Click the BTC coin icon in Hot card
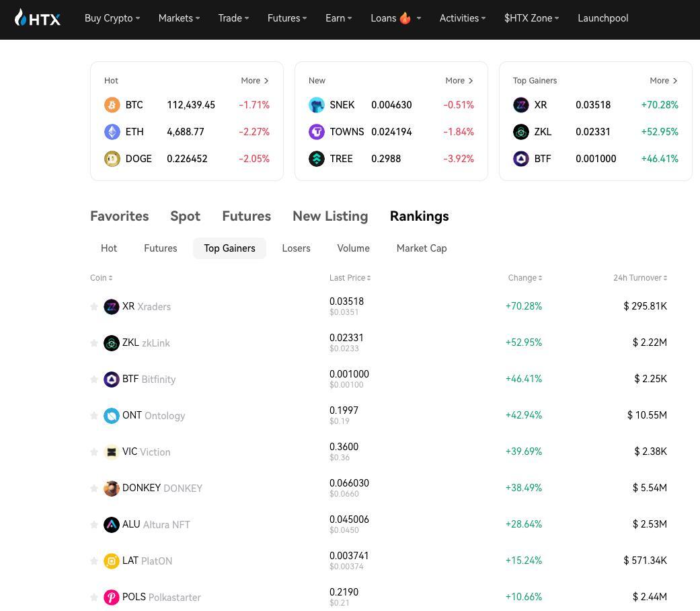 112,105
